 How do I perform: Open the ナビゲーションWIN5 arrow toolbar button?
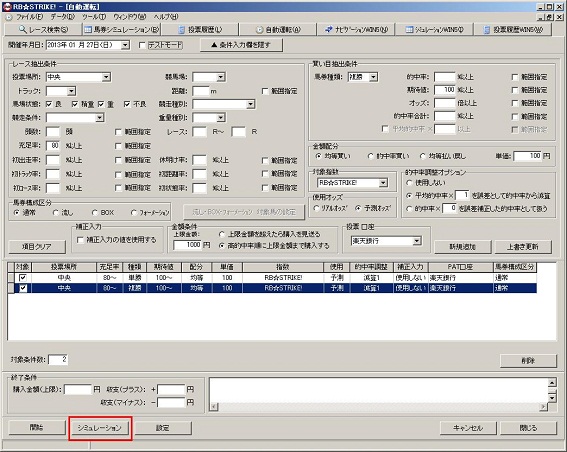[x=356, y=30]
